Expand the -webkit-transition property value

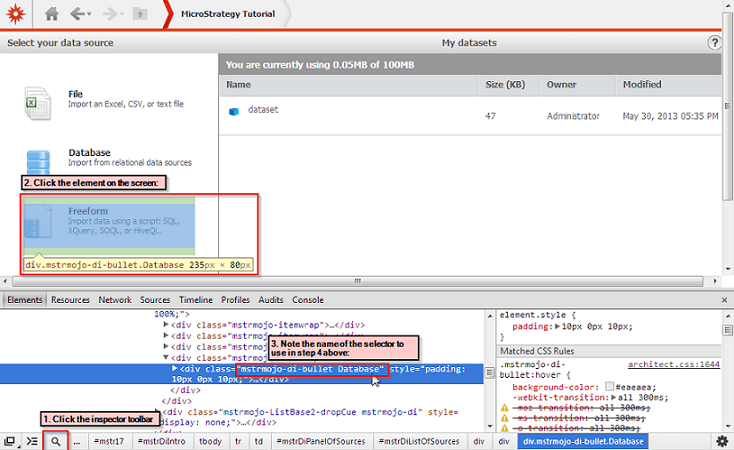click(614, 397)
